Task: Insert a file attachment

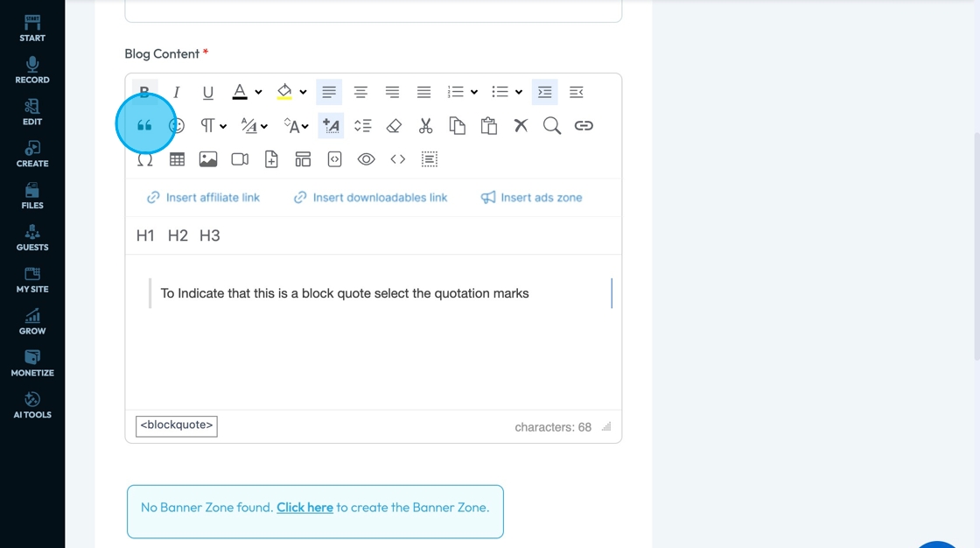Action: [x=271, y=159]
